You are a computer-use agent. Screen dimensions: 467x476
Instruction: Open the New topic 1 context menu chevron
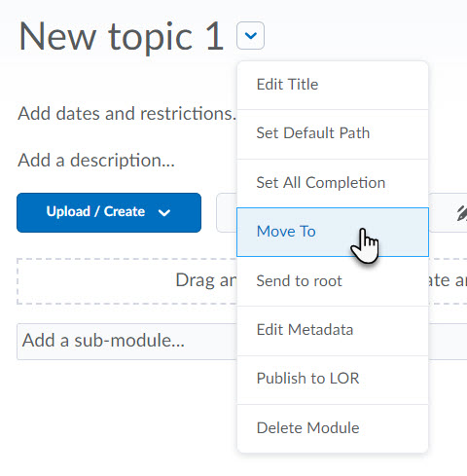click(250, 35)
